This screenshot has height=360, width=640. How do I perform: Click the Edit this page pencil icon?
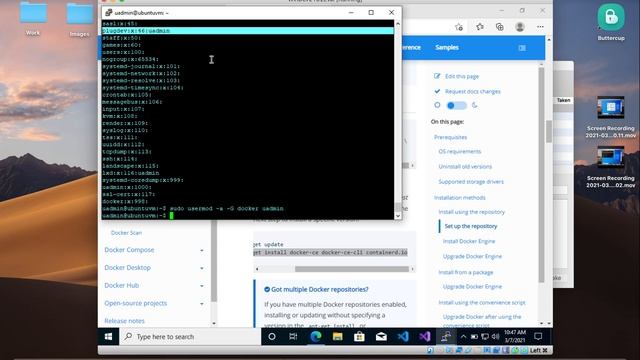coord(437,76)
